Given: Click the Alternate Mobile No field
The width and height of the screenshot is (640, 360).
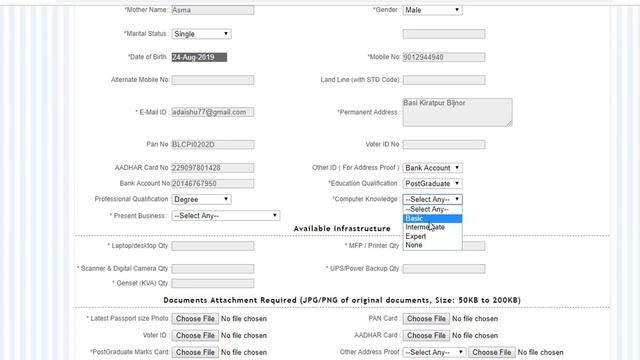Looking at the screenshot, I should [x=213, y=80].
